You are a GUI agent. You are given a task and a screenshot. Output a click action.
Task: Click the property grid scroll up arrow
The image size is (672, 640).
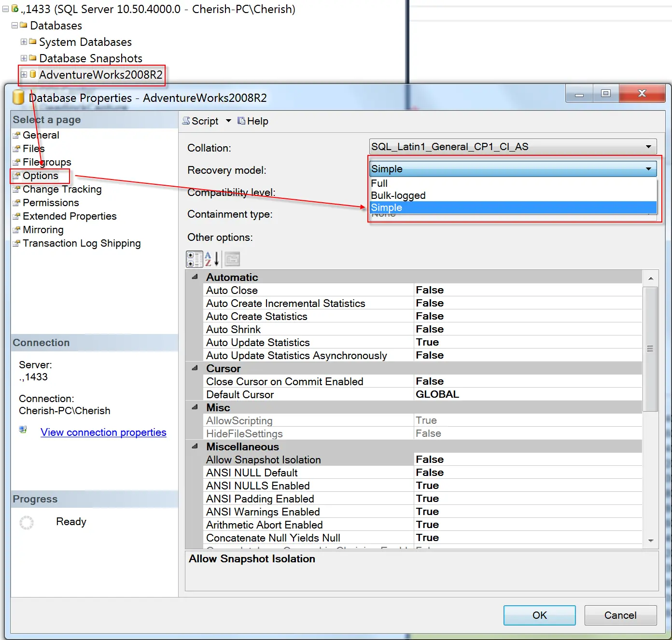pos(650,278)
